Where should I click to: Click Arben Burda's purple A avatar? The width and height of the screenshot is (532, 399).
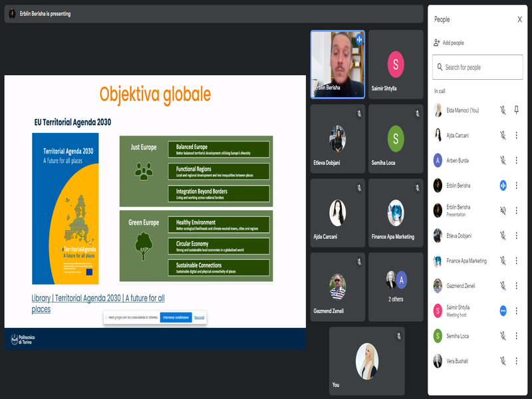tap(438, 160)
